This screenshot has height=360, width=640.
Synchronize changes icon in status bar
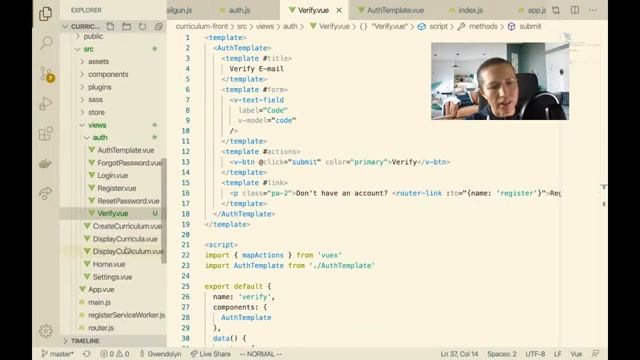point(87,354)
